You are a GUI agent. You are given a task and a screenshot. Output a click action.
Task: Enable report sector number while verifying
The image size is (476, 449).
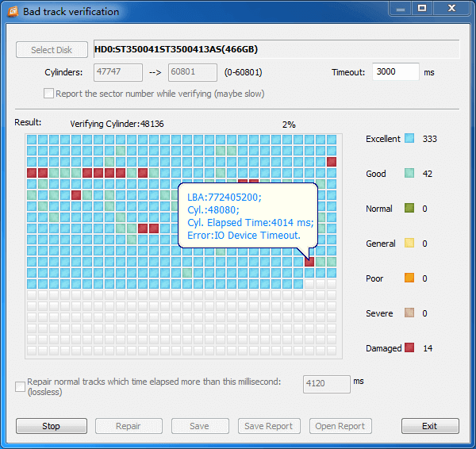[x=49, y=94]
